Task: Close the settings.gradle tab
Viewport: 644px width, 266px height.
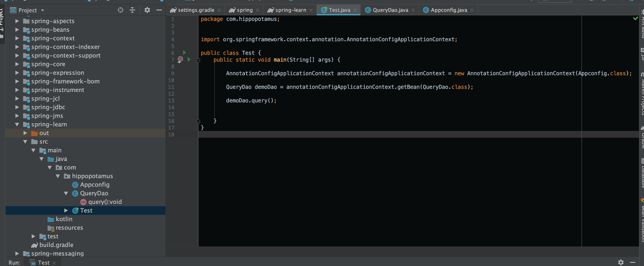Action: click(219, 10)
